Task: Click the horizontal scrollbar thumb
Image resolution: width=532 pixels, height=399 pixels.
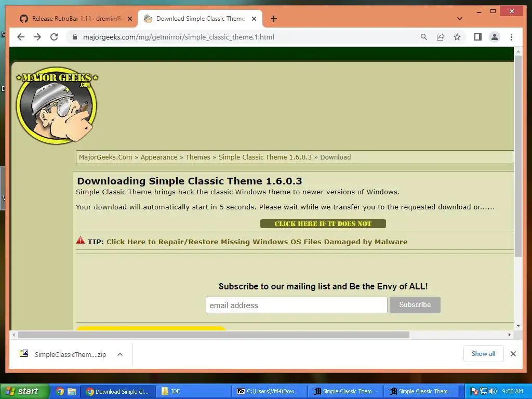Action: click(214, 335)
